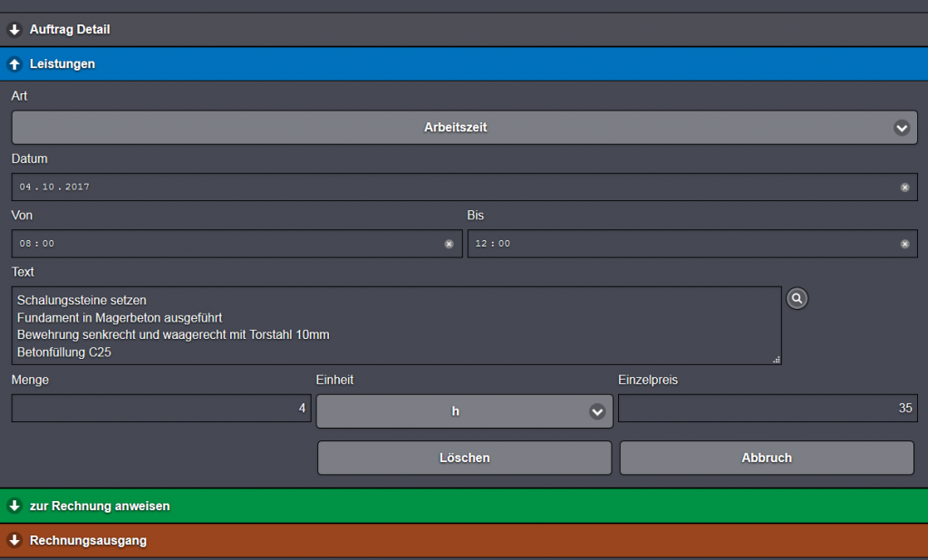Click the magnifier search icon beside Text
Screen dimensions: 928x560
pyautogui.click(x=797, y=298)
